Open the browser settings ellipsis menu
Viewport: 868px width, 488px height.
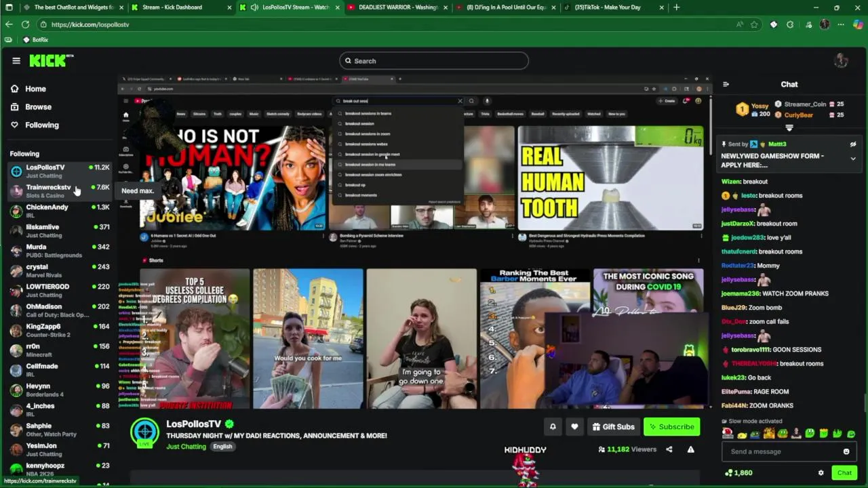coord(841,24)
